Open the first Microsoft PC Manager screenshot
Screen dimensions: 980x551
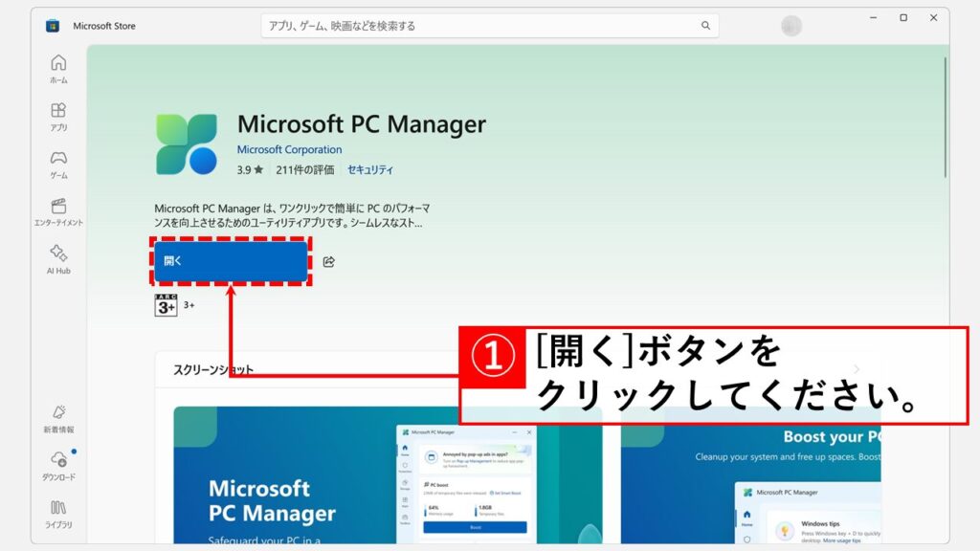(388, 474)
